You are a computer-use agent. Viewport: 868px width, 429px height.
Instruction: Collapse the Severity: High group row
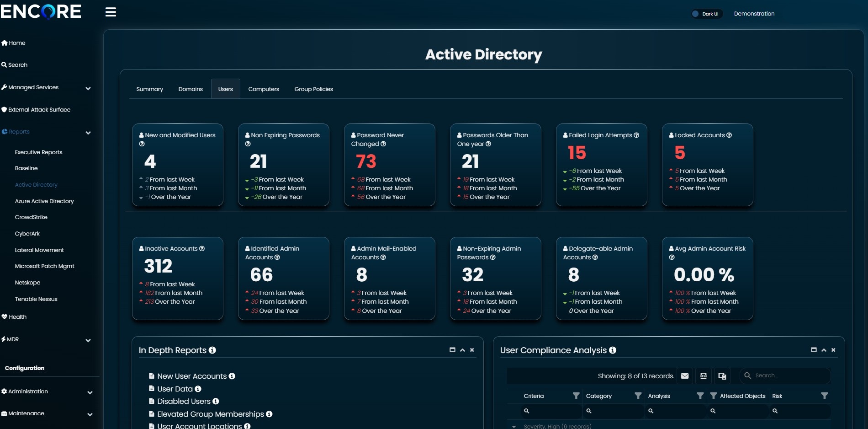click(x=514, y=426)
